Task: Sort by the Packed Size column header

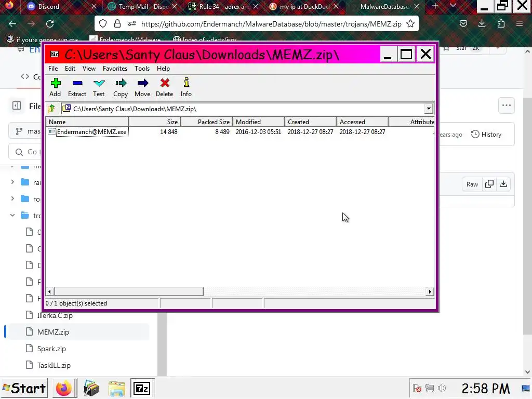Action: point(206,122)
